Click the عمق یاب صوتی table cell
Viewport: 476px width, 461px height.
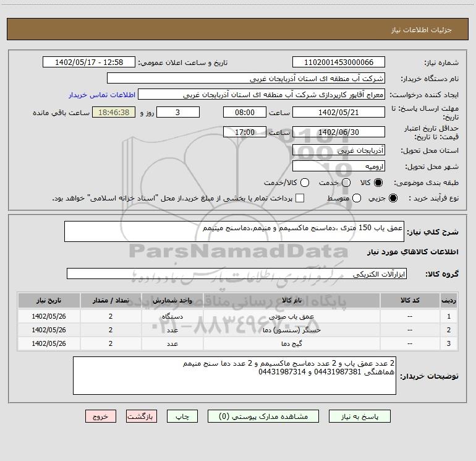(x=291, y=316)
